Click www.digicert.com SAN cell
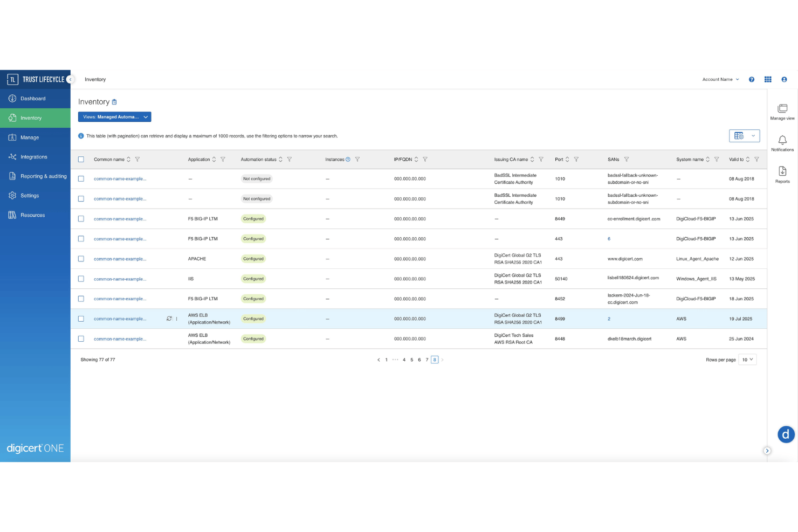Screen dimensions: 798x532 625,259
